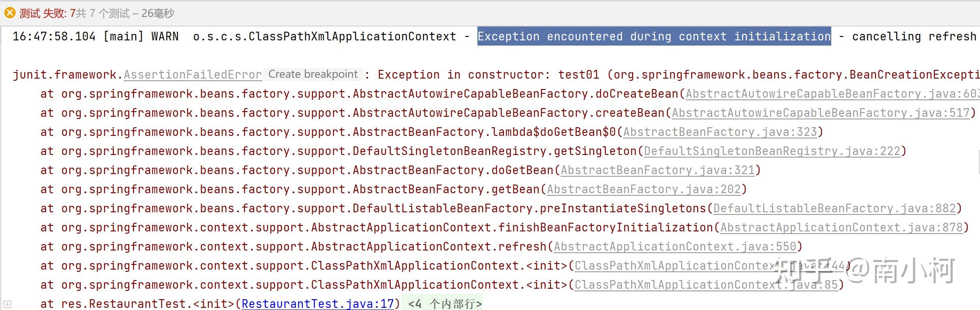
Task: Click the orange test failed status icon
Action: coord(10,13)
